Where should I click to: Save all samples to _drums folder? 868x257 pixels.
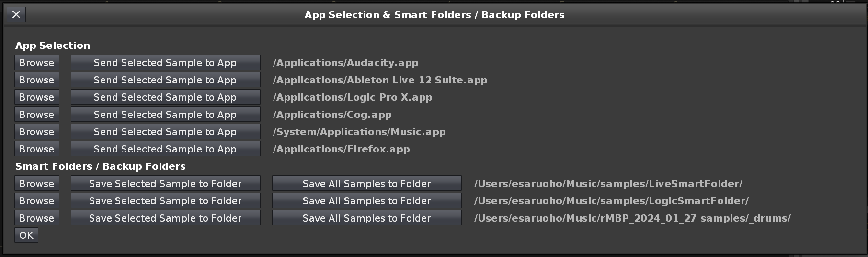(366, 218)
